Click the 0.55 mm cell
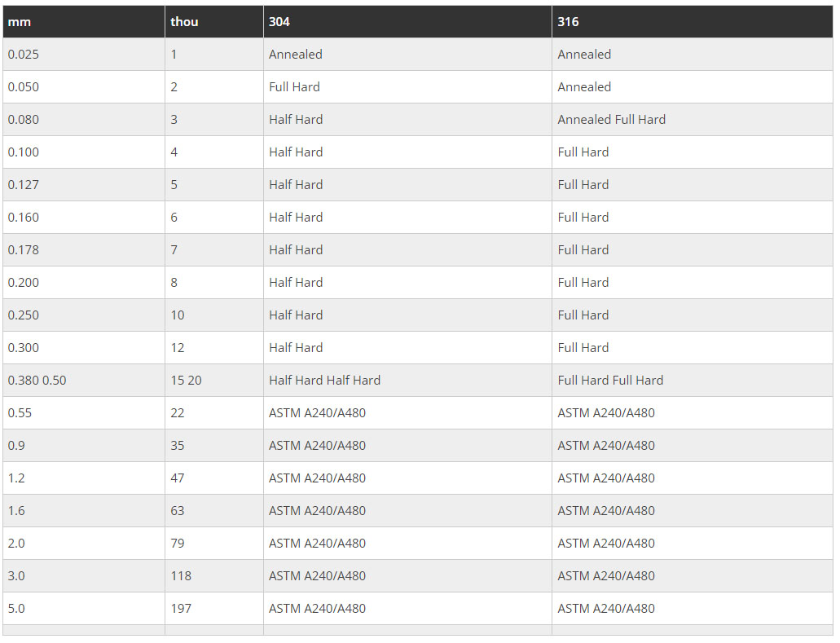Image resolution: width=840 pixels, height=643 pixels. click(20, 413)
